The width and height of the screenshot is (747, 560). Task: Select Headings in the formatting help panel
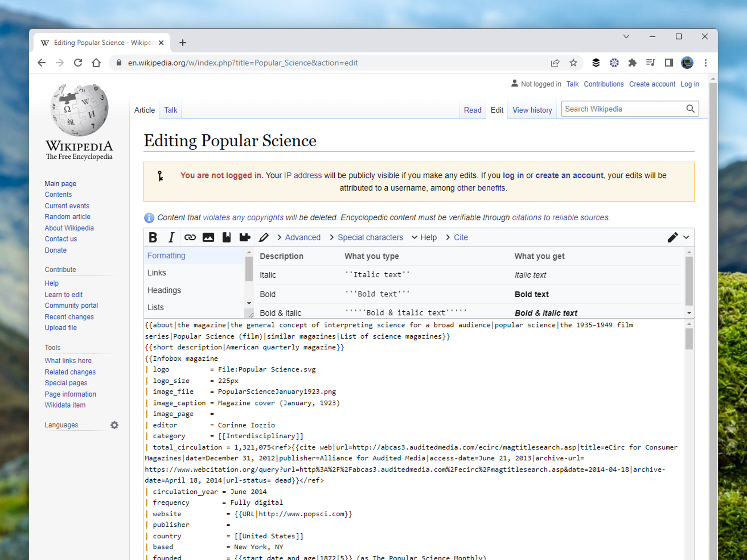164,290
